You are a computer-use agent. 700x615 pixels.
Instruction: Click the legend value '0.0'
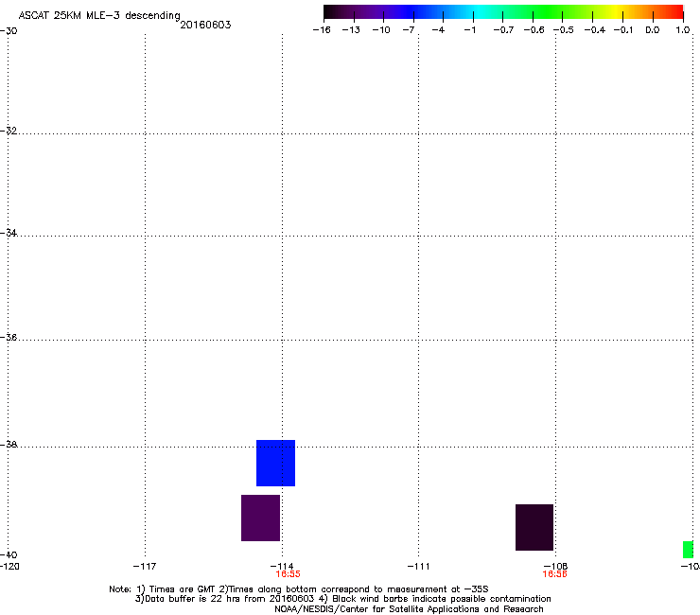(x=653, y=30)
